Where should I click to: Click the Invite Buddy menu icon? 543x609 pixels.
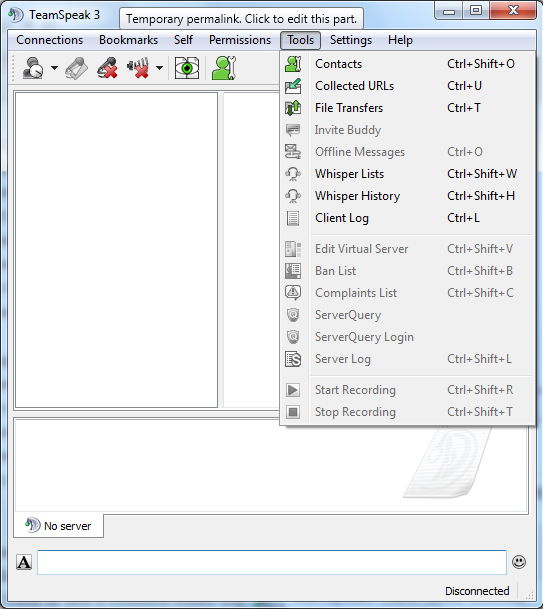coord(293,130)
